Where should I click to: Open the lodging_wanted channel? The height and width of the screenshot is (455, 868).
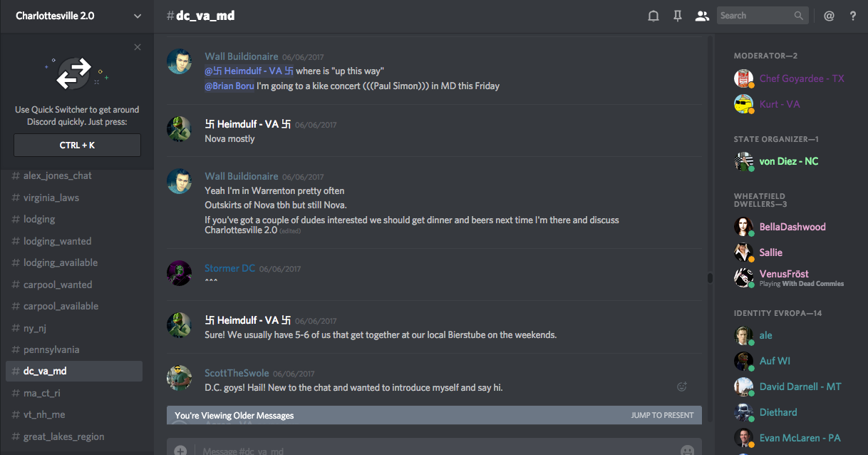pos(57,241)
